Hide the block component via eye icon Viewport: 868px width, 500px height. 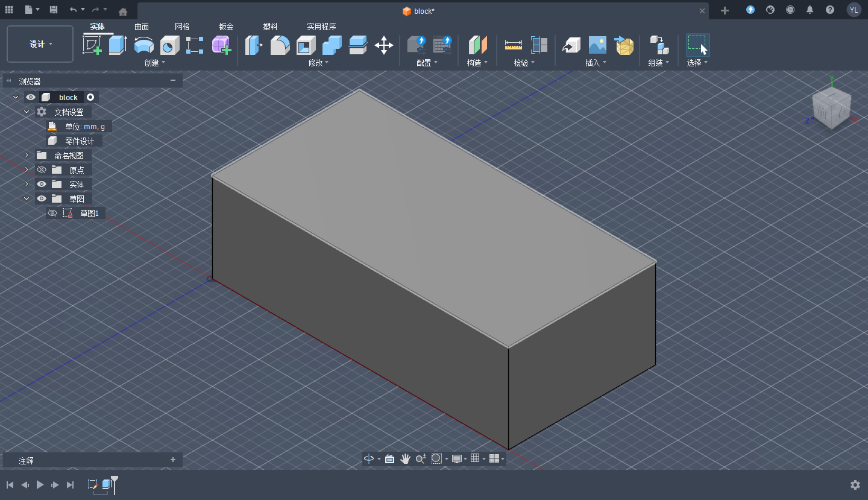[31, 97]
